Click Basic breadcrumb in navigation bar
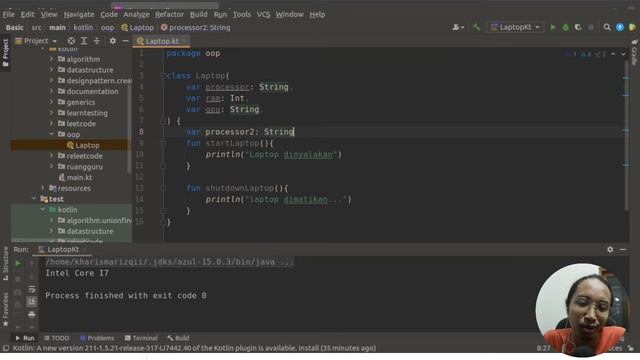 click(x=15, y=27)
